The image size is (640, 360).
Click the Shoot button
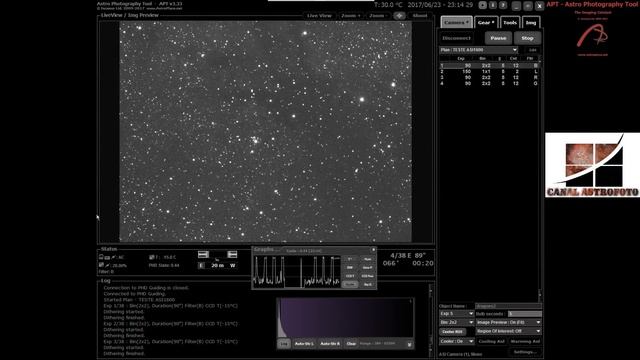pos(420,16)
